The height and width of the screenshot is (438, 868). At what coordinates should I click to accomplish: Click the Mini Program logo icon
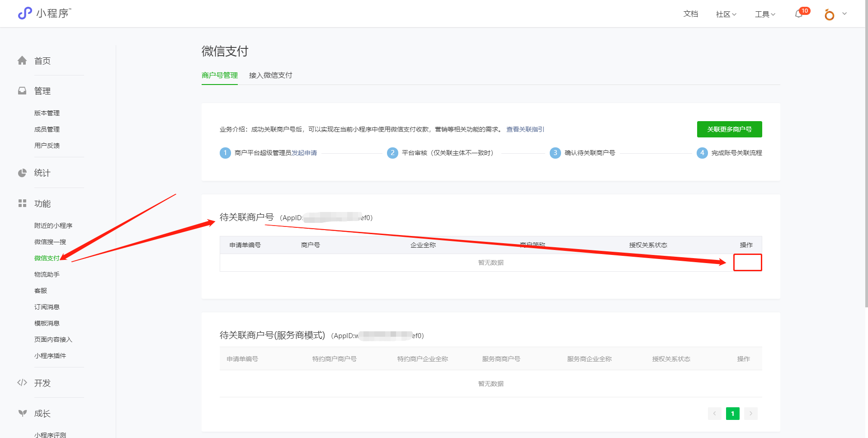25,13
